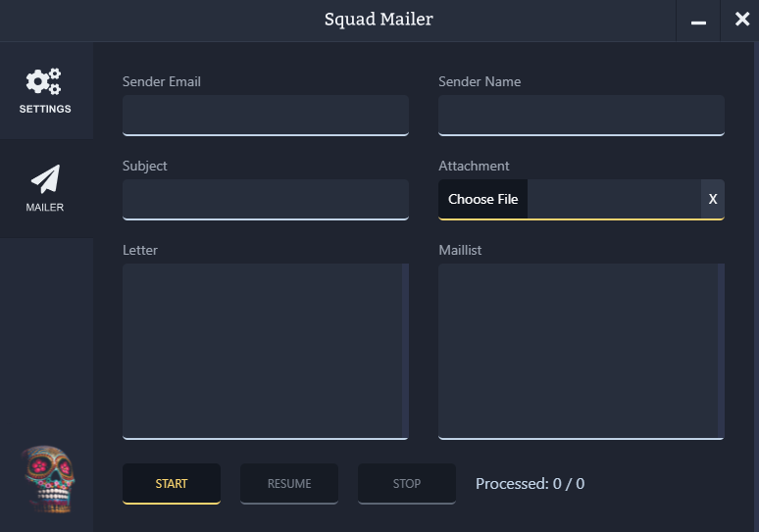Screen dimensions: 759x532
Task: Click the Squad Mailer title text
Action: [x=379, y=20]
